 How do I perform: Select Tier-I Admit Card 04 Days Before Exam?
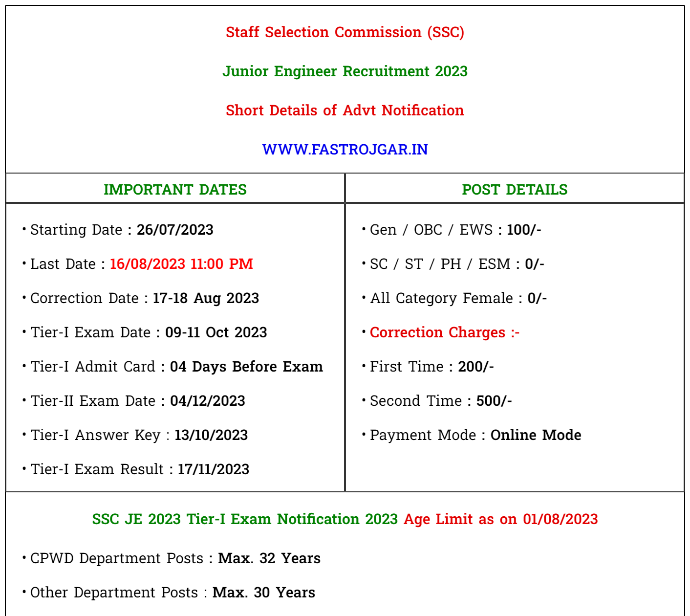pyautogui.click(x=176, y=367)
